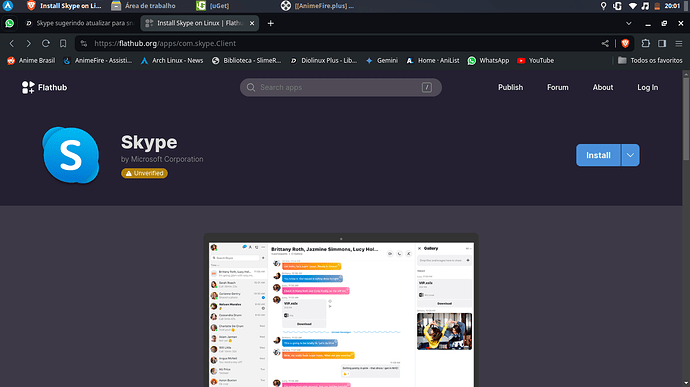Viewport: 690px width, 387px height.
Task: Expand the Install options dropdown arrow
Action: pyautogui.click(x=630, y=155)
